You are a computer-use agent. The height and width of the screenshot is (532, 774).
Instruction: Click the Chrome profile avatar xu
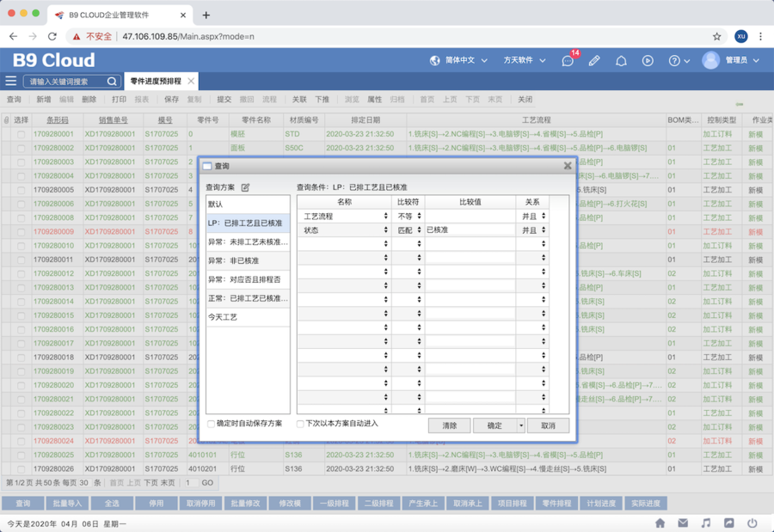(741, 36)
